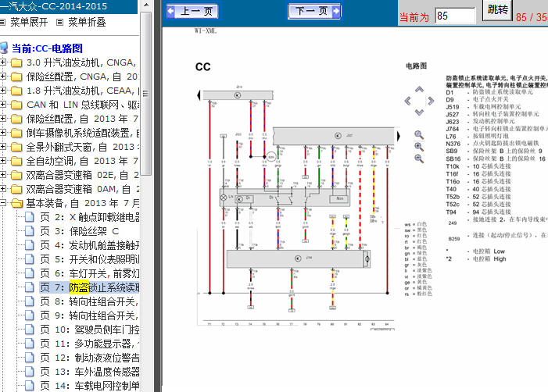The height and width of the screenshot is (392, 548).
Task: Open 页 10: 驾驶员侧车门控制
Action: [x=89, y=330]
